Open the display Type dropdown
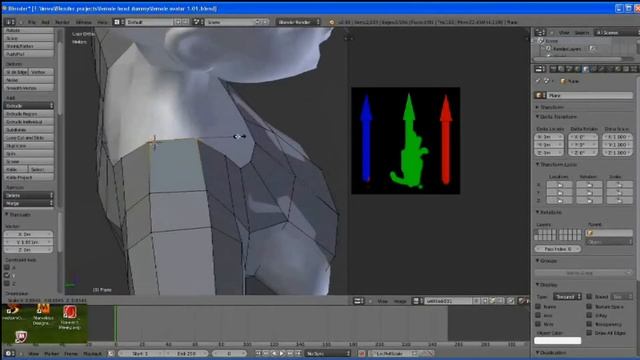 click(567, 297)
